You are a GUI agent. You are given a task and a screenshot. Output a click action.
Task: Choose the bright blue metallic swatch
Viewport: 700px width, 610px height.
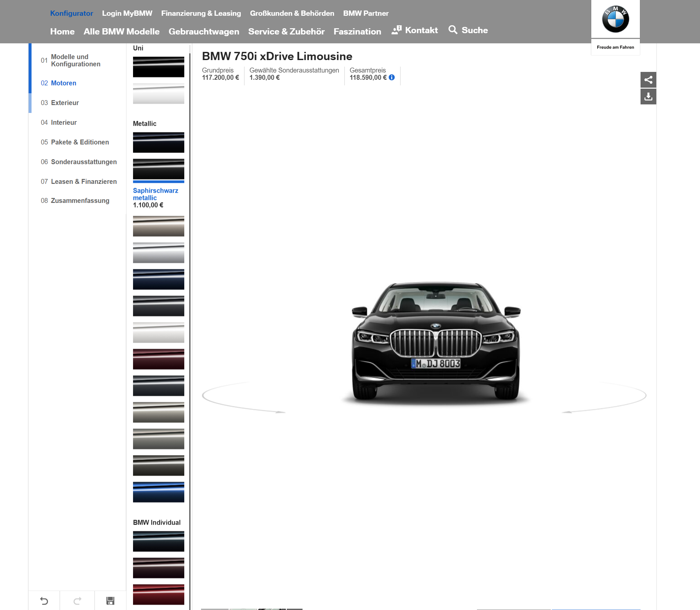tap(158, 492)
